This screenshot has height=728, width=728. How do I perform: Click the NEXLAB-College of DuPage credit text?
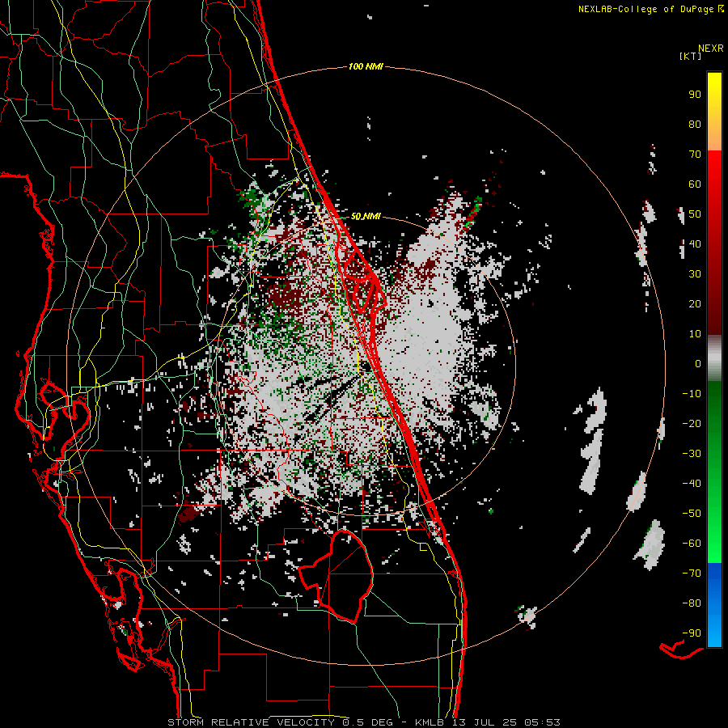[650, 9]
